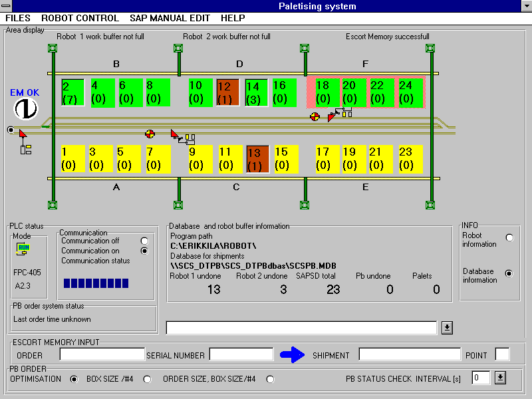532x399 pixels.
Task: Select green pallet position 4
Action: pyautogui.click(x=102, y=92)
